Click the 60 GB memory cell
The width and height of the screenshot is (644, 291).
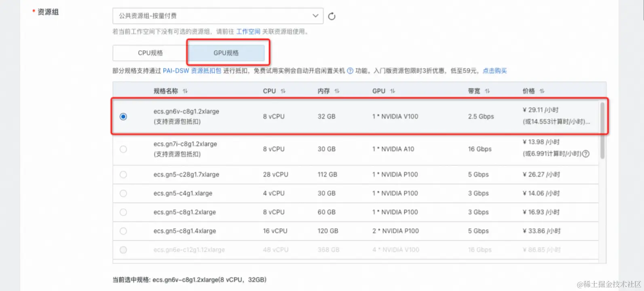click(x=327, y=212)
